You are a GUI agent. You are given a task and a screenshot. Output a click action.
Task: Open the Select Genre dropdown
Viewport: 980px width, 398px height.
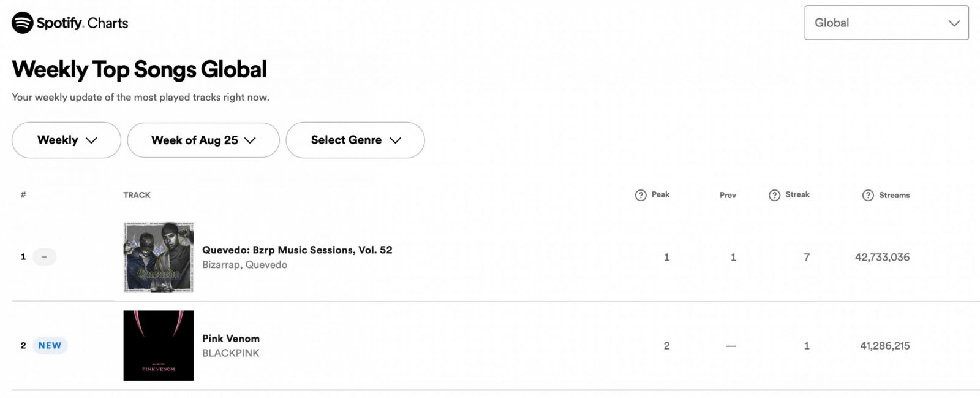[x=355, y=140]
